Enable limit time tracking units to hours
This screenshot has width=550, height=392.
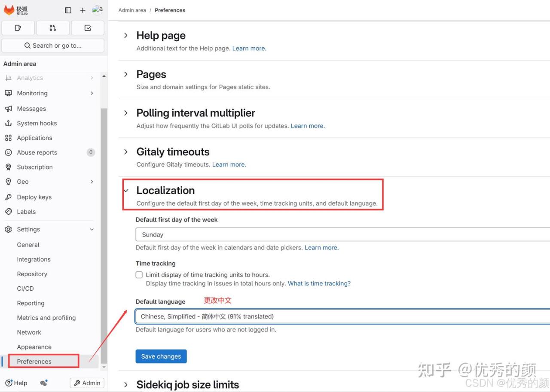[x=139, y=275]
